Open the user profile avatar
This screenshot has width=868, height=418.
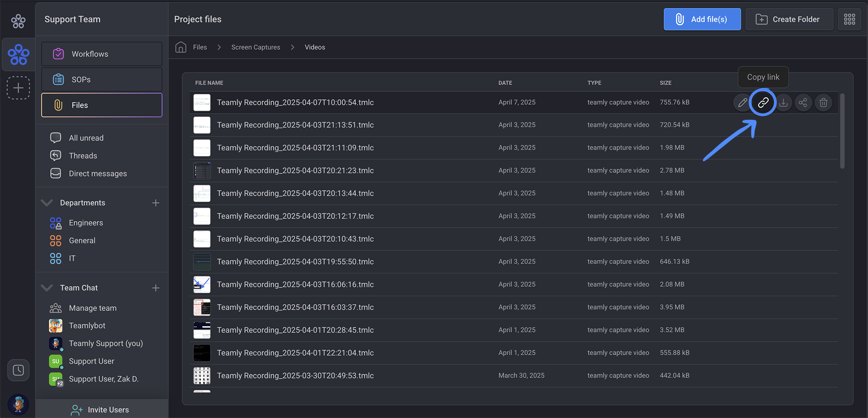point(18,404)
